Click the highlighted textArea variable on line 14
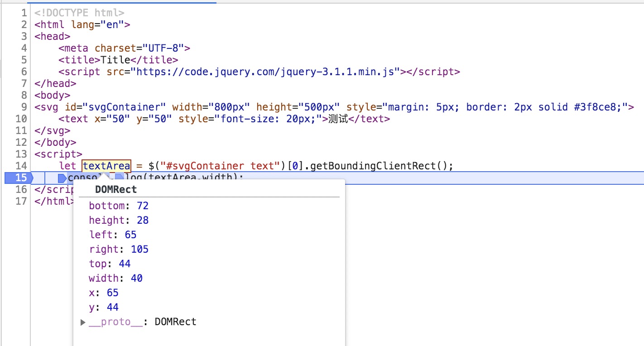The width and height of the screenshot is (644, 346). (x=106, y=166)
